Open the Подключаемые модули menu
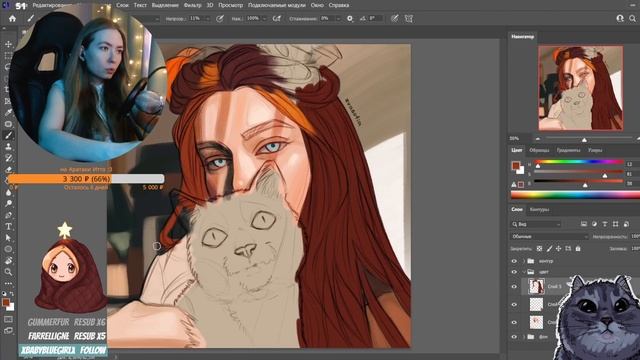Image resolution: width=640 pixels, height=360 pixels. tap(276, 5)
